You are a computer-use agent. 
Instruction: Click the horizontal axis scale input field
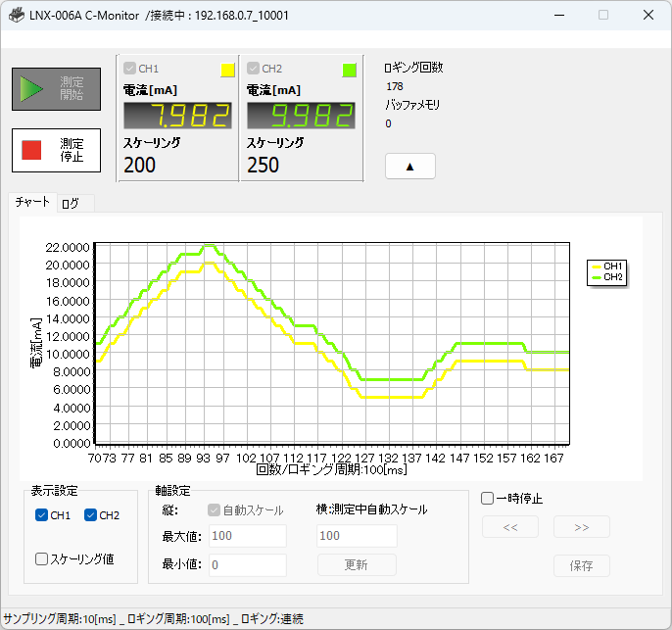(x=357, y=536)
